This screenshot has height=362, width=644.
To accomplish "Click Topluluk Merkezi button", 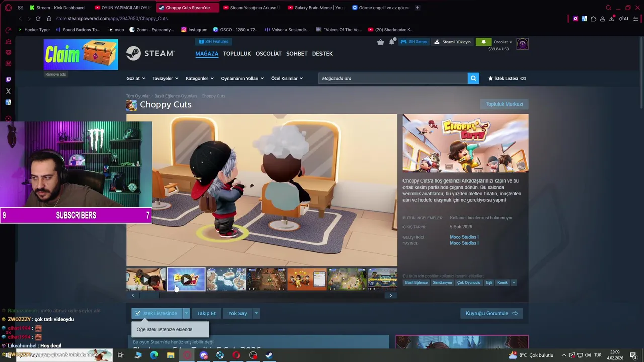I will coord(504,104).
